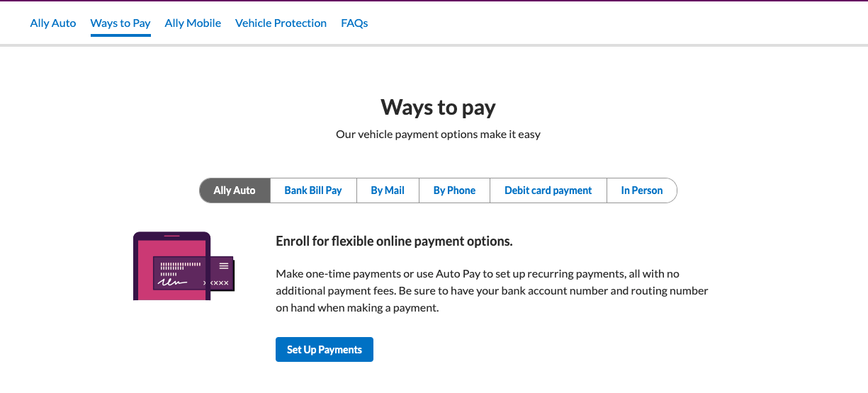
Task: Select the Ally Auto payment tab
Action: [235, 190]
